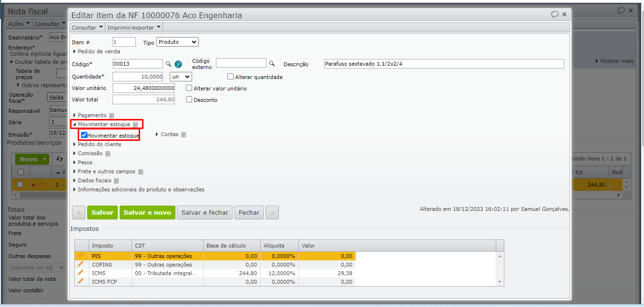Expand the Pesos section
Viewport: 644px width, 307px height.
tap(82, 162)
